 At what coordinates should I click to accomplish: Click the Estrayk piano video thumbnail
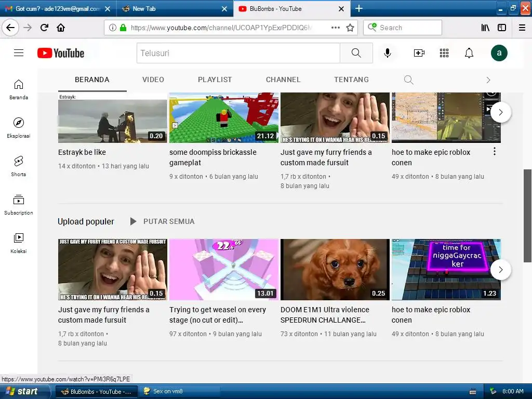pyautogui.click(x=113, y=118)
